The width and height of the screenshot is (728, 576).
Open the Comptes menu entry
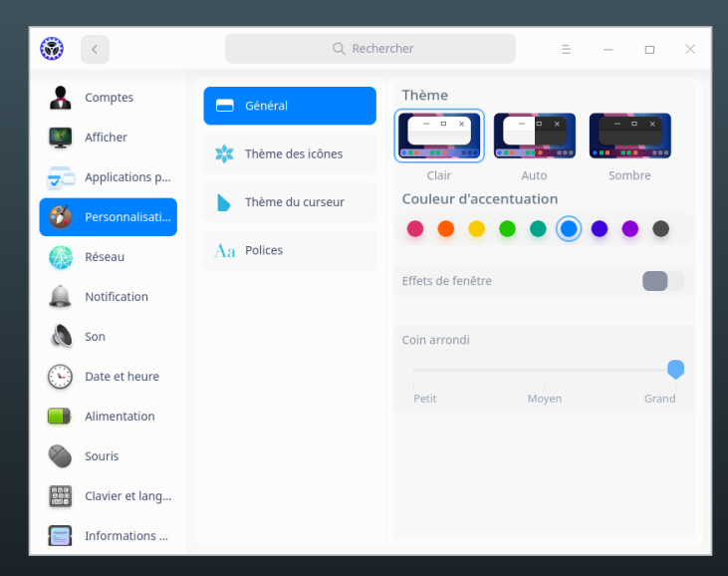[x=109, y=98]
